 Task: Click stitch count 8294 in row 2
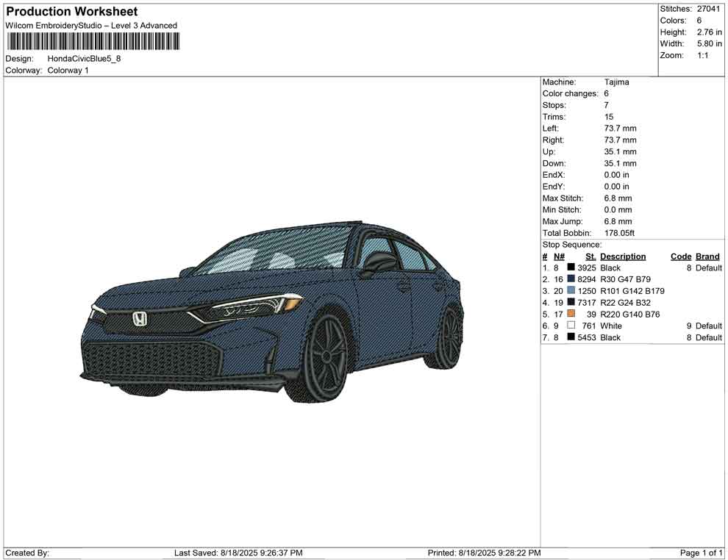586,279
